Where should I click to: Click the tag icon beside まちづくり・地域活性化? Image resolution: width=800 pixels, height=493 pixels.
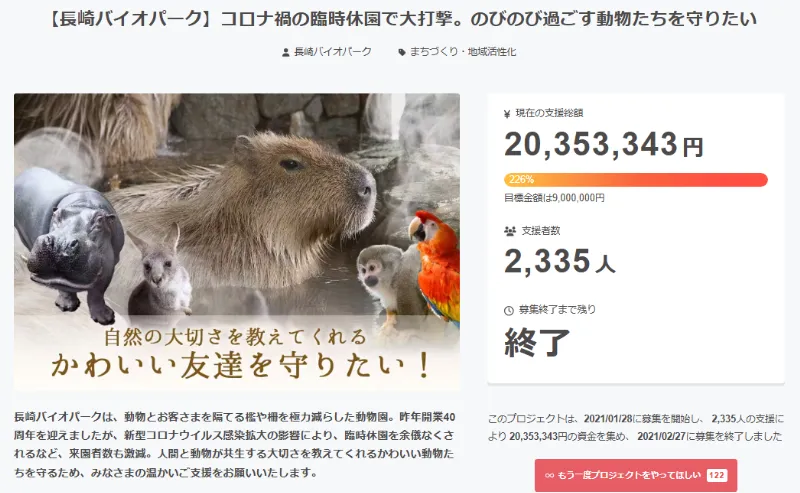[x=402, y=52]
